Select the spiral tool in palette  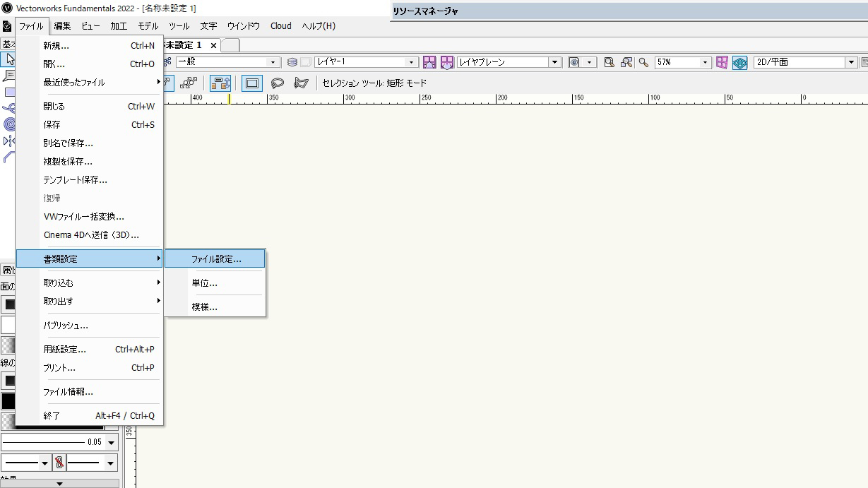tap(8, 124)
